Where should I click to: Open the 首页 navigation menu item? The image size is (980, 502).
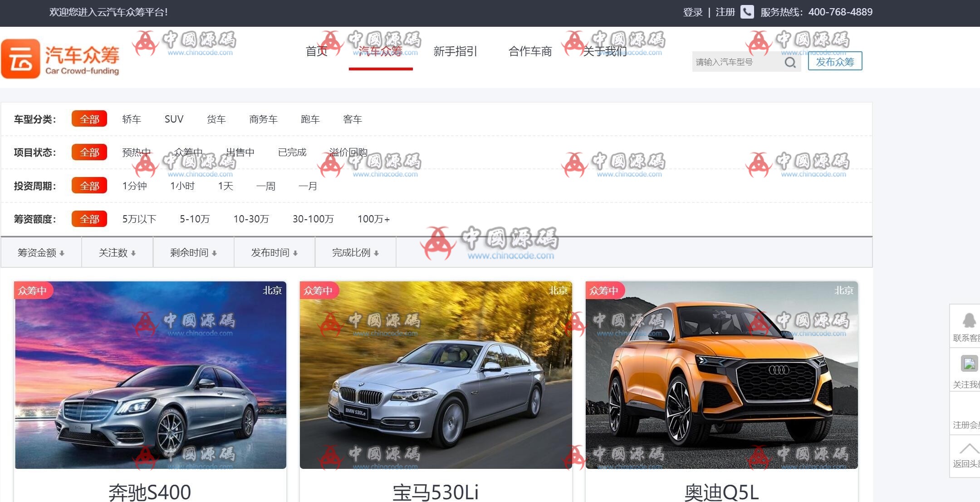point(317,52)
